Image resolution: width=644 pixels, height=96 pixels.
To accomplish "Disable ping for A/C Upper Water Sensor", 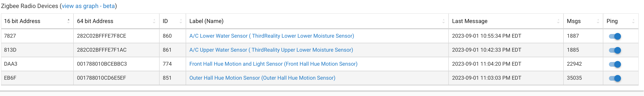I will [x=615, y=50].
